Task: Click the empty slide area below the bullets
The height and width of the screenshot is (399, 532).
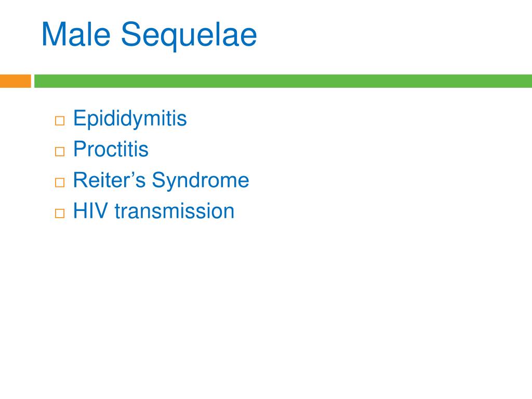Action: point(266,305)
